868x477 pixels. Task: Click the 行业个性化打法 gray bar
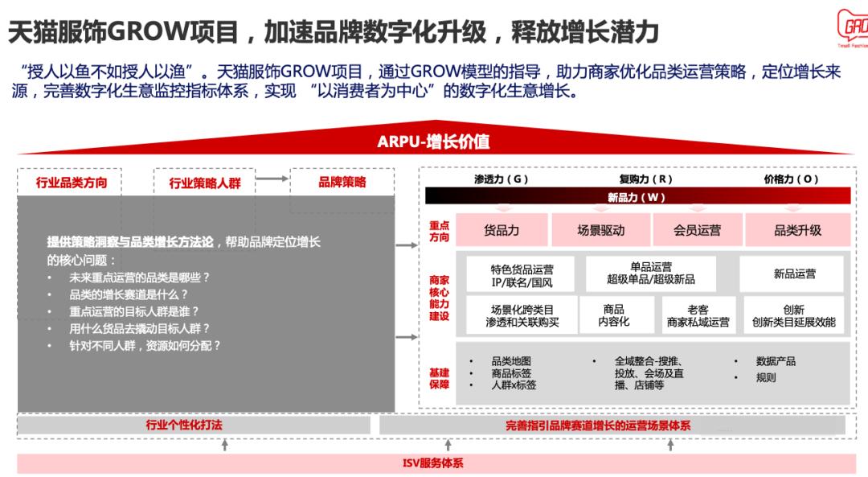click(194, 425)
